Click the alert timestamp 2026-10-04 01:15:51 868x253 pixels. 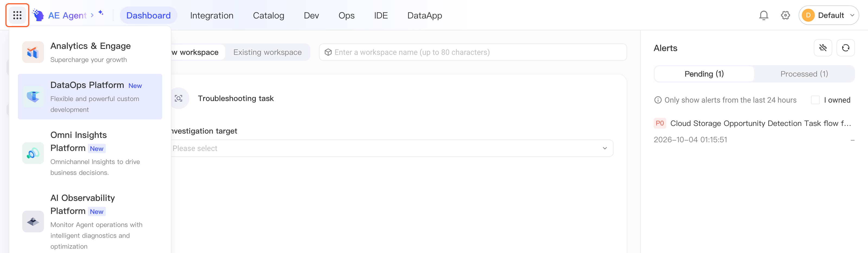tap(690, 140)
